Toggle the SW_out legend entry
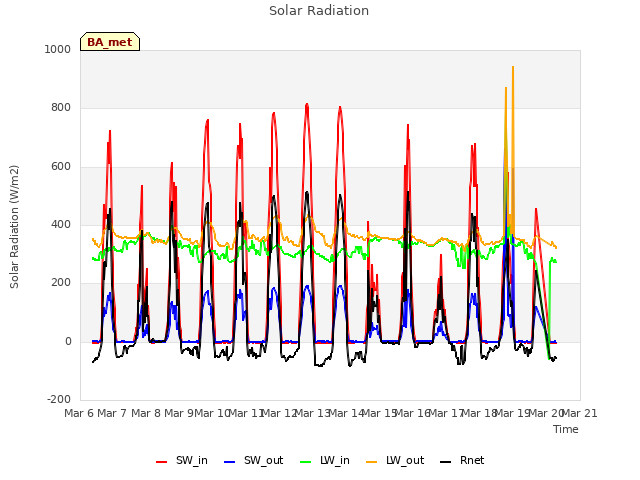 point(253,461)
